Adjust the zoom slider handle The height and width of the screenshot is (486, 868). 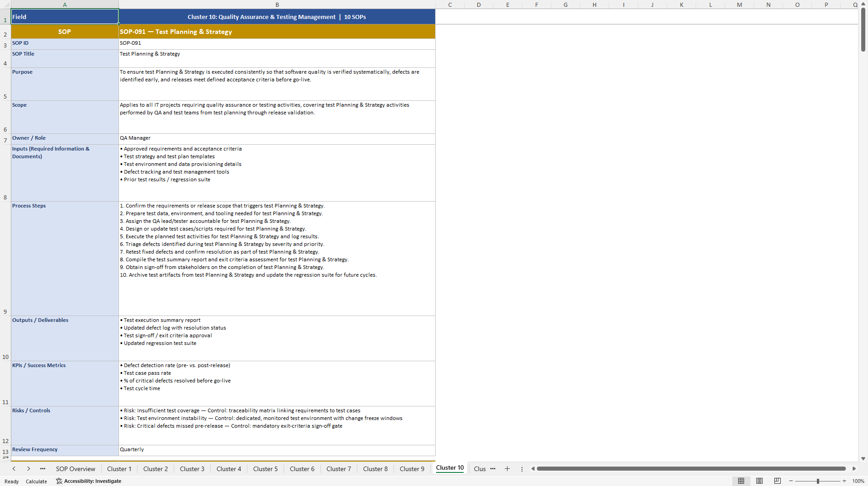pos(818,481)
